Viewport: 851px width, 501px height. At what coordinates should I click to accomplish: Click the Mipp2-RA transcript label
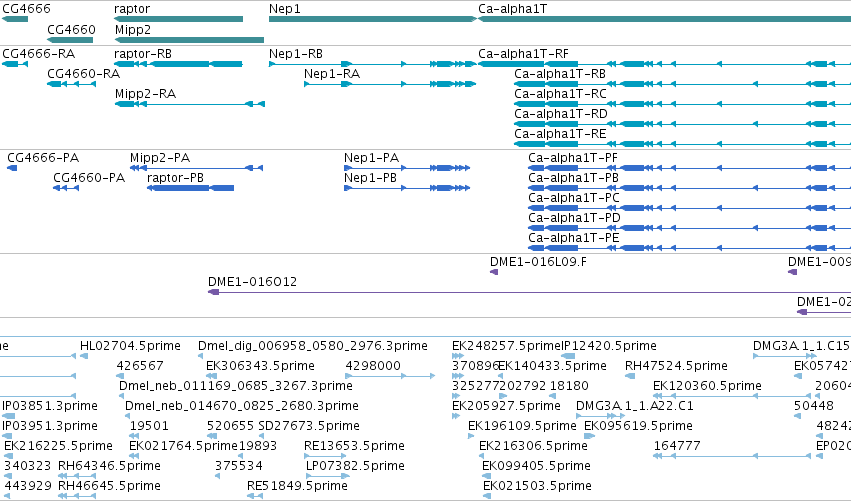click(x=145, y=94)
